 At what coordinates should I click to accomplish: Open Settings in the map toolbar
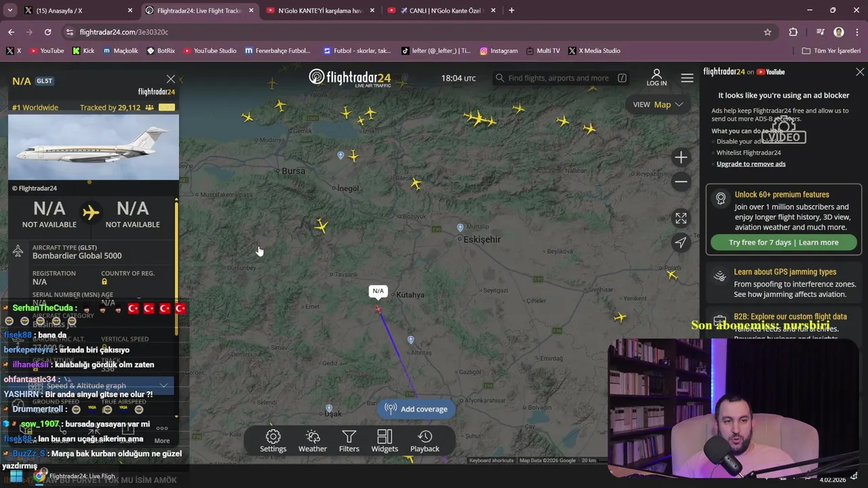pos(273,441)
